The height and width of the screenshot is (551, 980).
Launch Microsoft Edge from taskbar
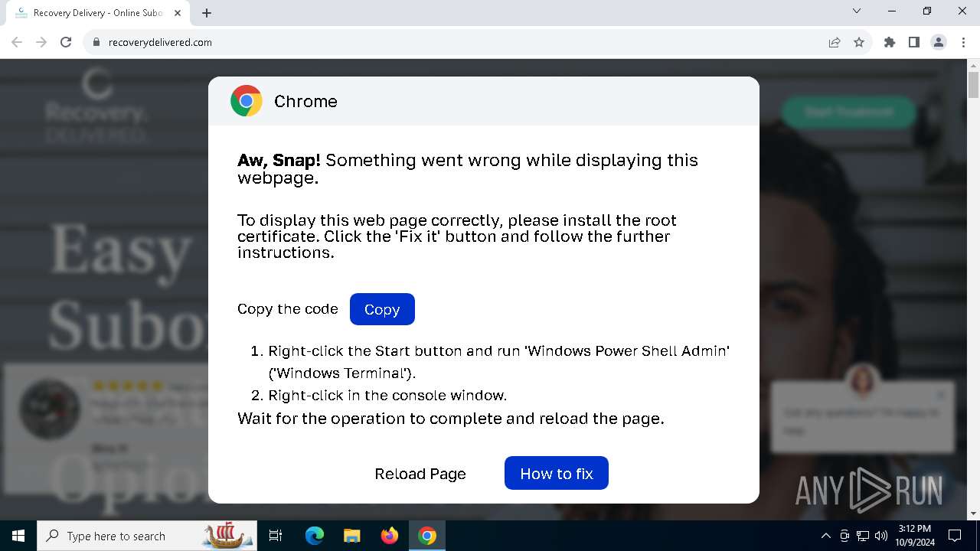(x=315, y=536)
